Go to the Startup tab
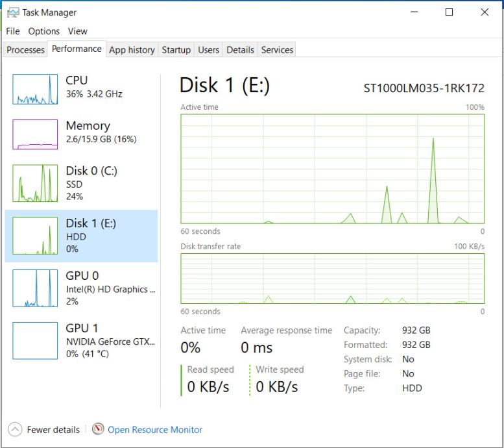 pos(176,50)
